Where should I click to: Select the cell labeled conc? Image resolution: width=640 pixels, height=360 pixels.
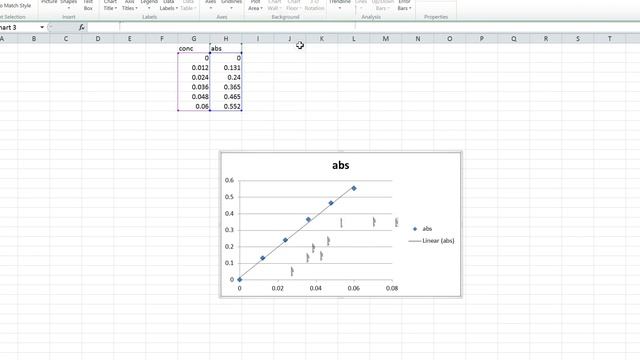[x=194, y=48]
